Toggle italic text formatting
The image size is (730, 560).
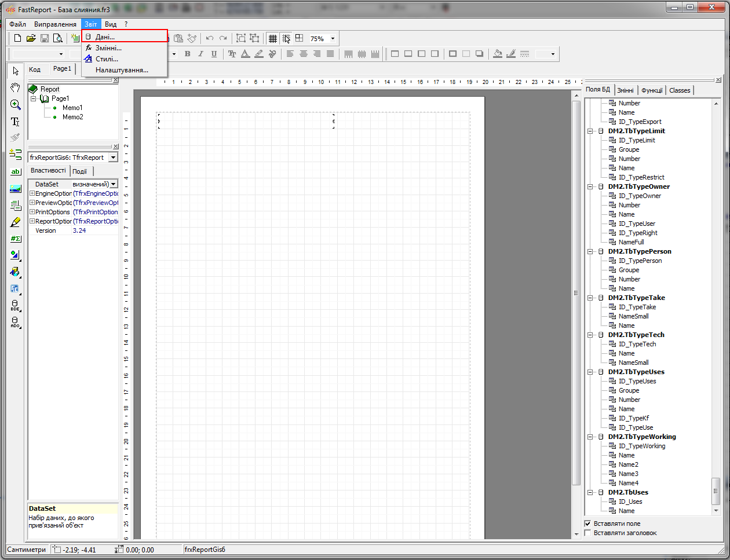click(x=200, y=54)
